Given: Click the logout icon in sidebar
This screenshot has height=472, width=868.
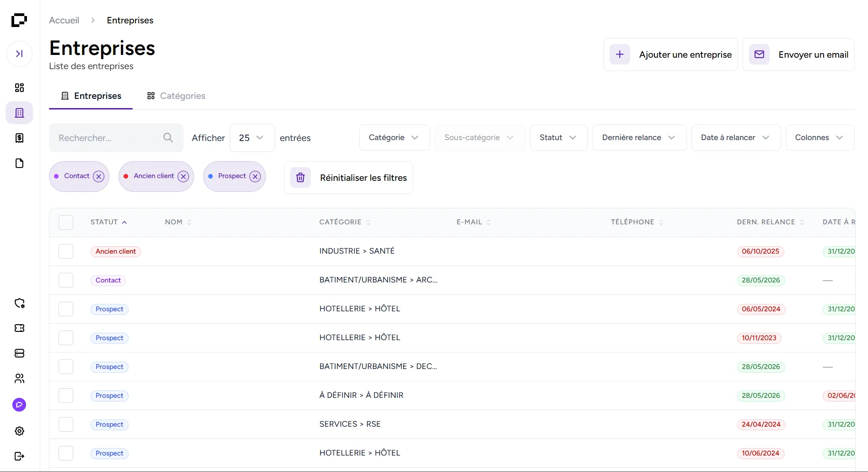Looking at the screenshot, I should [19, 456].
